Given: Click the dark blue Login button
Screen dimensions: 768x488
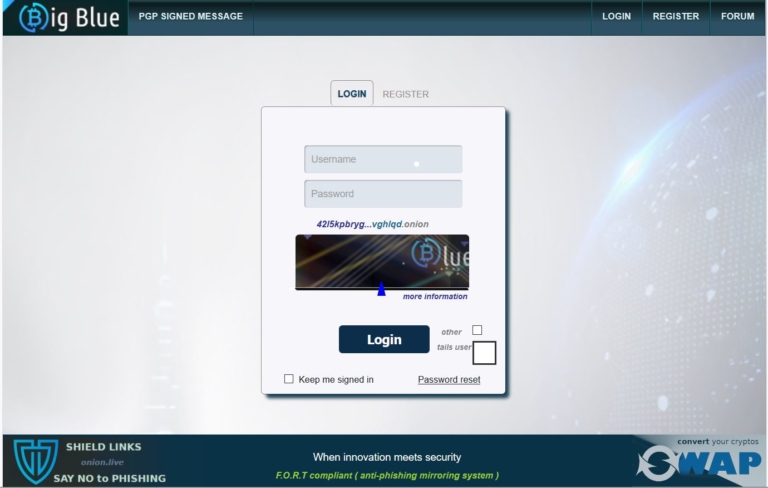Looking at the screenshot, I should click(384, 339).
